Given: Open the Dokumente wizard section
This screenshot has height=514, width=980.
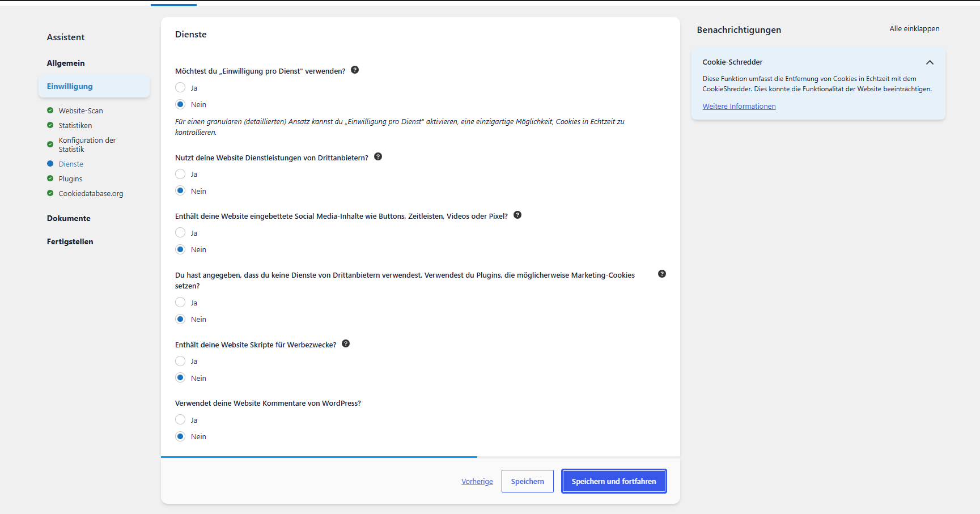Looking at the screenshot, I should click(69, 218).
